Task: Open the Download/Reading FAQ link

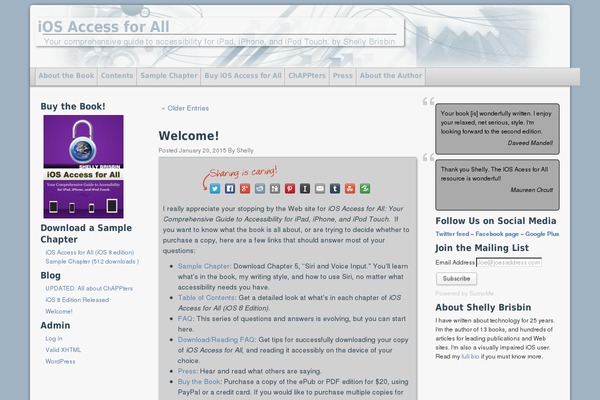Action: [x=216, y=340]
